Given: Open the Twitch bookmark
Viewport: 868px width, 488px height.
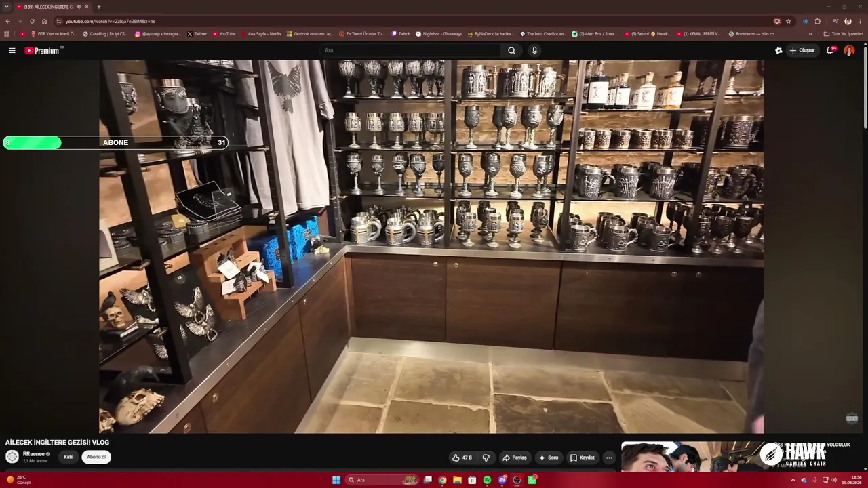Looking at the screenshot, I should [401, 33].
